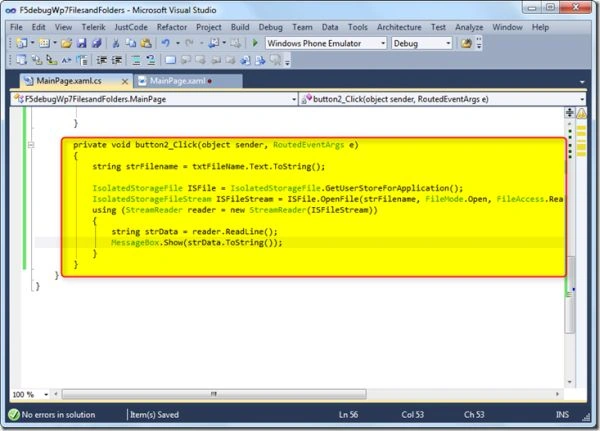Screen dimensions: 600x431
Task: Click the Display Word Completion A icon
Action: 66,60
